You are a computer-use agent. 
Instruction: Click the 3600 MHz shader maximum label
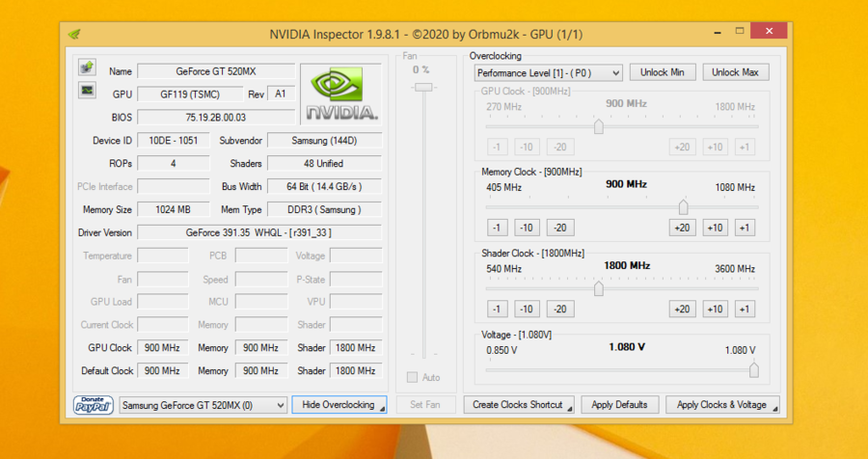(735, 269)
